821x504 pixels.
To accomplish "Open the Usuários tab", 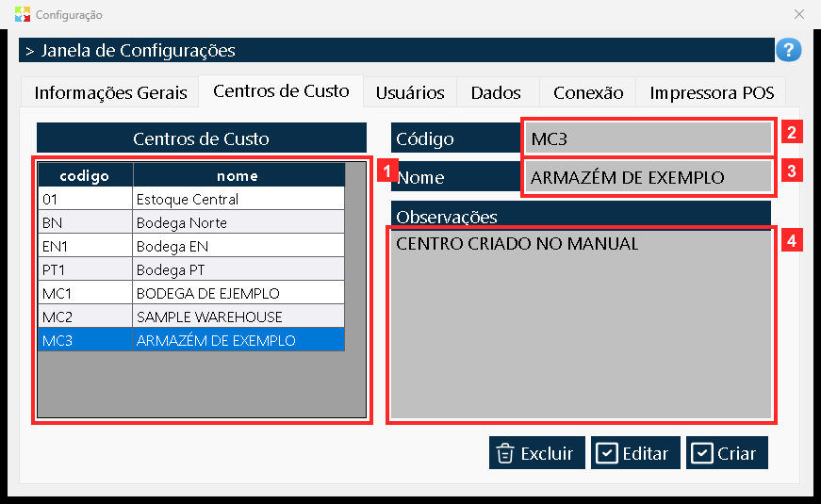I will [410, 92].
